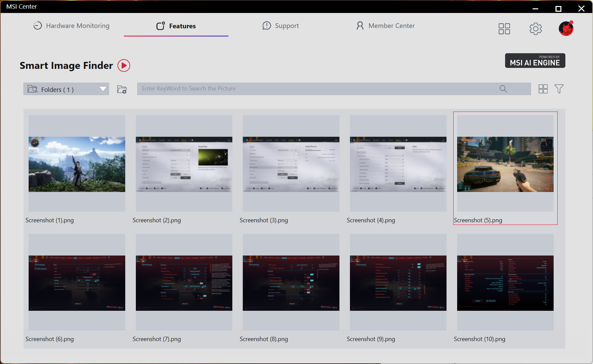Click the dragon user profile avatar
This screenshot has height=364, width=593.
(566, 29)
